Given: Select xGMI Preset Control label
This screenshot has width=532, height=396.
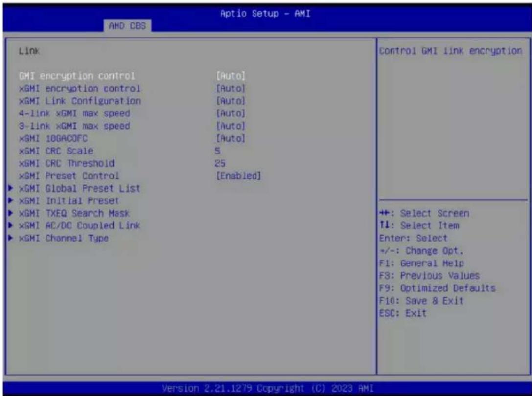Looking at the screenshot, I should 69,176.
